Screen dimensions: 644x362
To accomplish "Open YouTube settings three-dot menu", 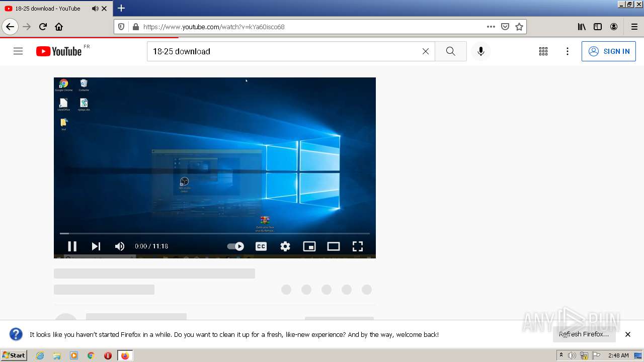I will pyautogui.click(x=568, y=51).
